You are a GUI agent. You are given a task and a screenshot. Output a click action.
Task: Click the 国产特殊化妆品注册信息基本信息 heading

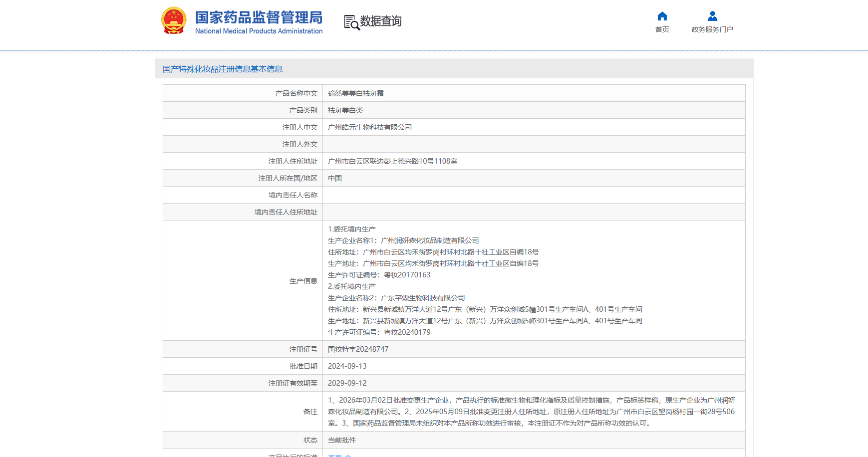pos(223,69)
